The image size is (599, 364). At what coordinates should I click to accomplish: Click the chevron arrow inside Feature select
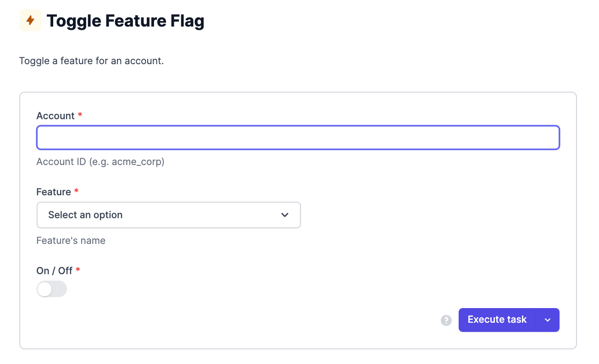coord(285,215)
